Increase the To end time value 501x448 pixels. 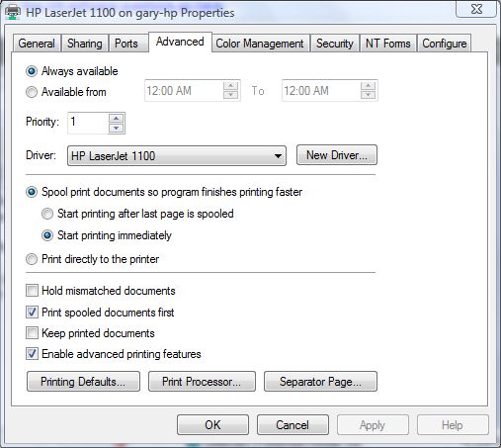tap(368, 86)
